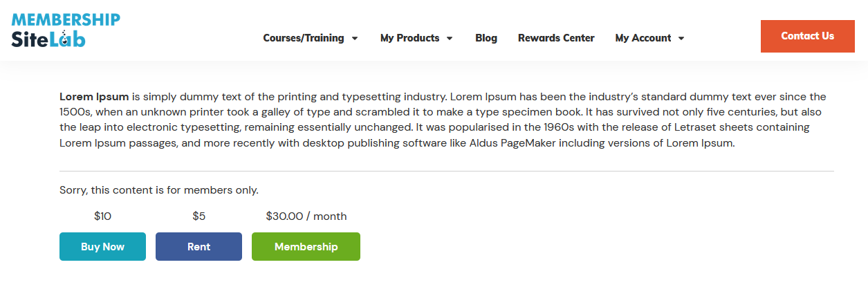Click the members-only notice text
The image size is (868, 287).
tap(159, 190)
